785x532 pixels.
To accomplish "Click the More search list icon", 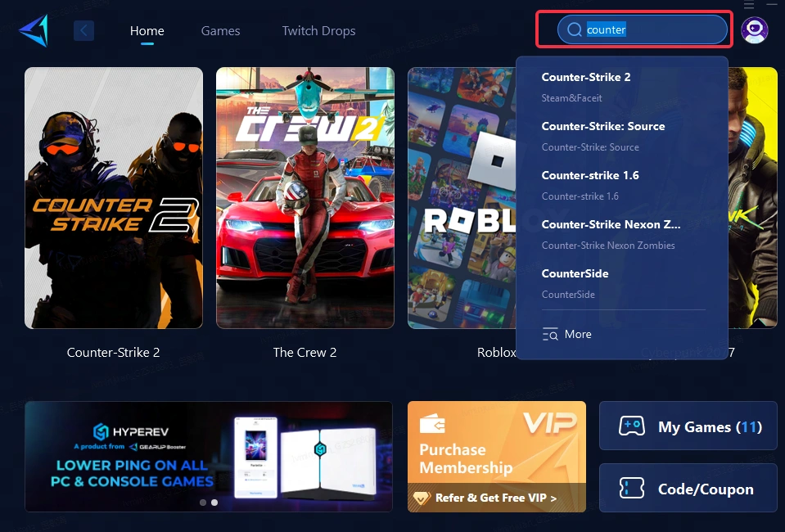I will click(x=550, y=334).
